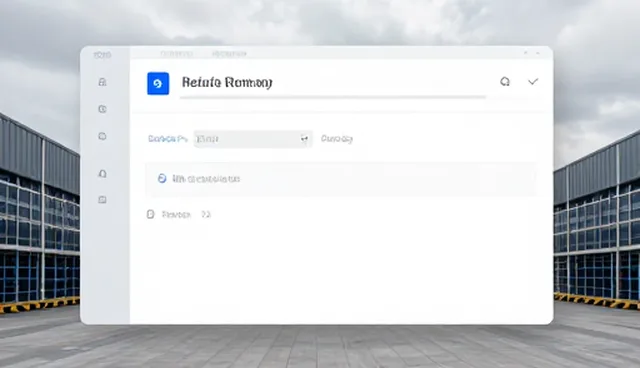The height and width of the screenshot is (368, 640).
Task: Click the bold page title heading
Action: 227,82
